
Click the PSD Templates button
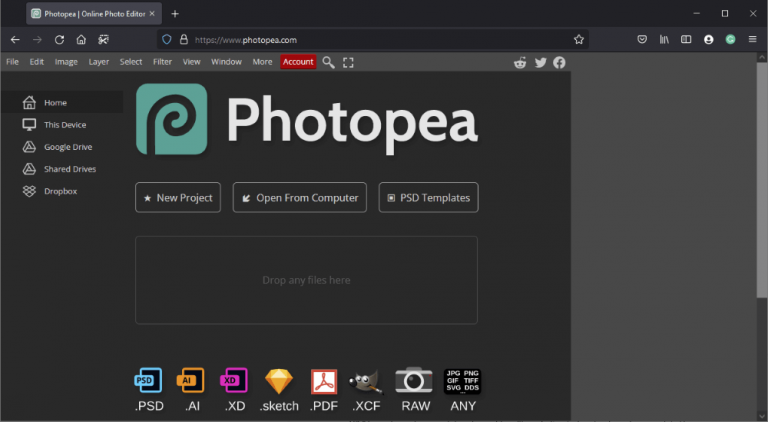(x=429, y=197)
